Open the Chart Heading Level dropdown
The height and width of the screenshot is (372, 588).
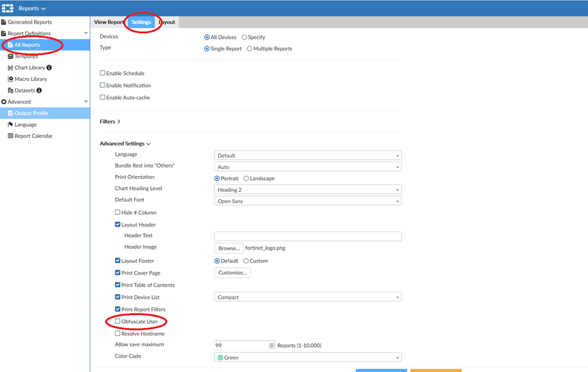click(307, 189)
